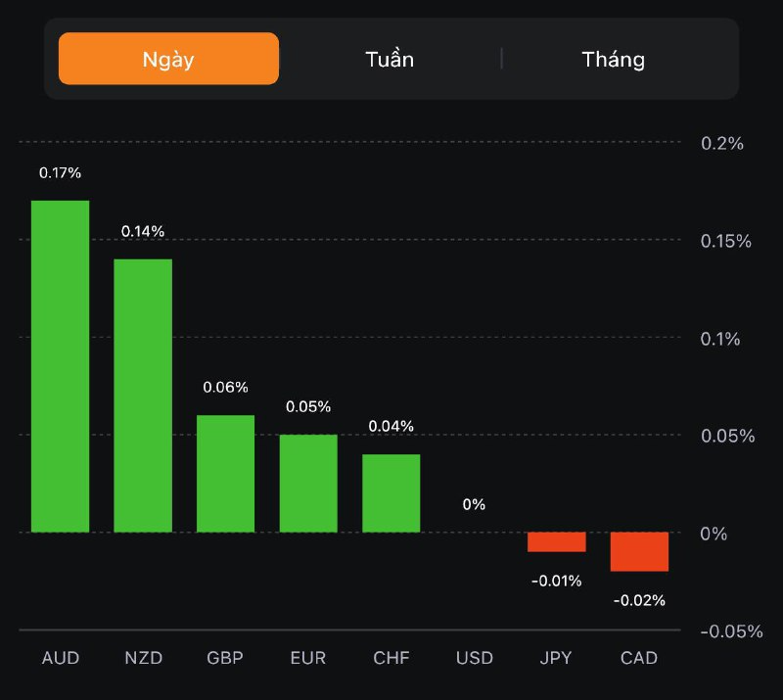Screen dimensions: 783x700
Task: Click the red CAD bar
Action: coord(639,551)
